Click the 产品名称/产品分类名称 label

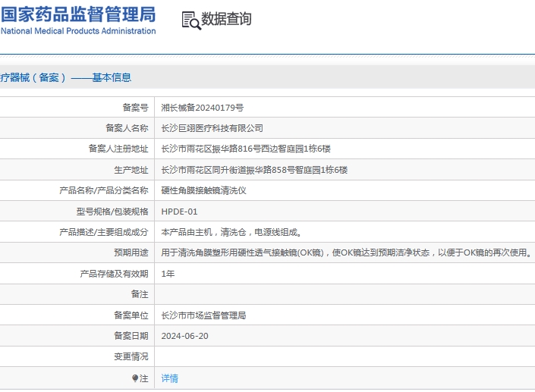[x=104, y=190]
